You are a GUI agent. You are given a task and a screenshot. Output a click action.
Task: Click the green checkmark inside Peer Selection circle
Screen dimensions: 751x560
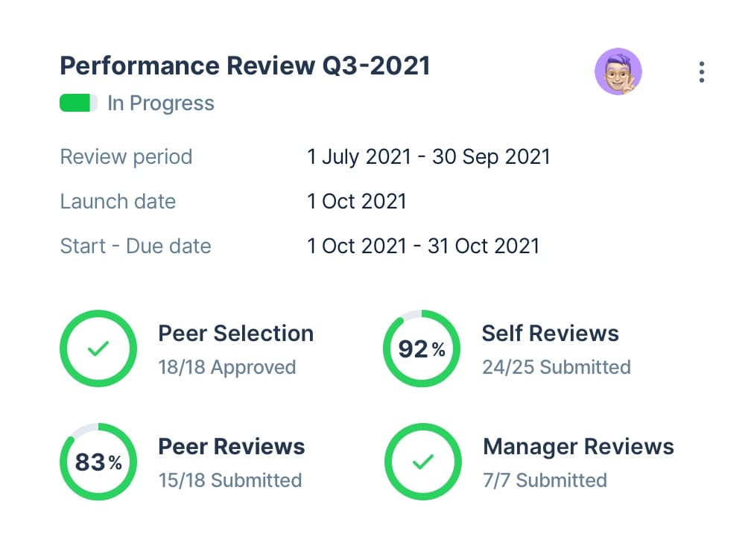tap(98, 348)
